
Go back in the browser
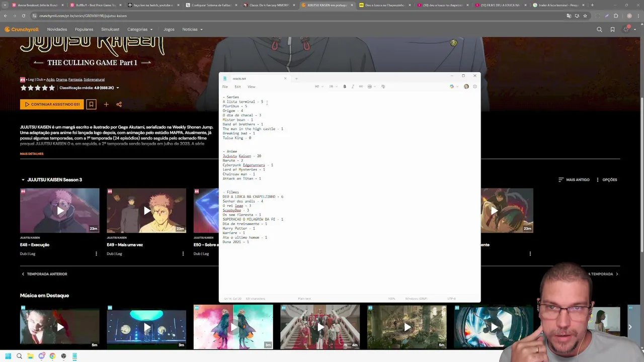[x=6, y=16]
